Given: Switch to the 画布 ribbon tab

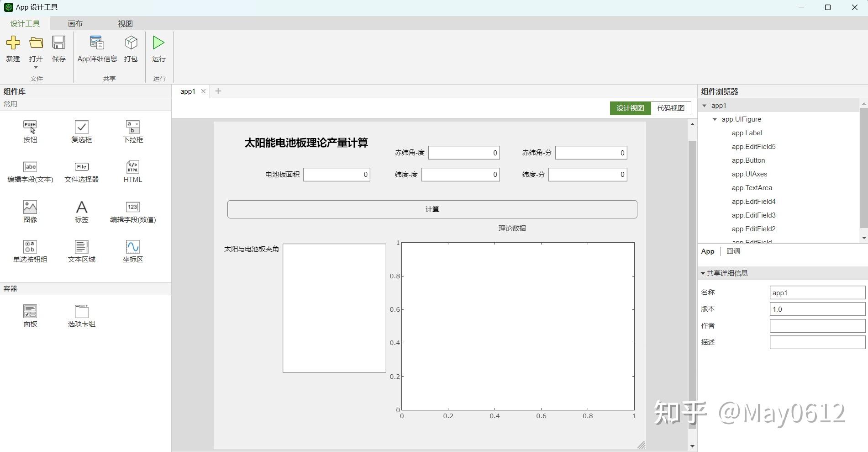Looking at the screenshot, I should [75, 23].
